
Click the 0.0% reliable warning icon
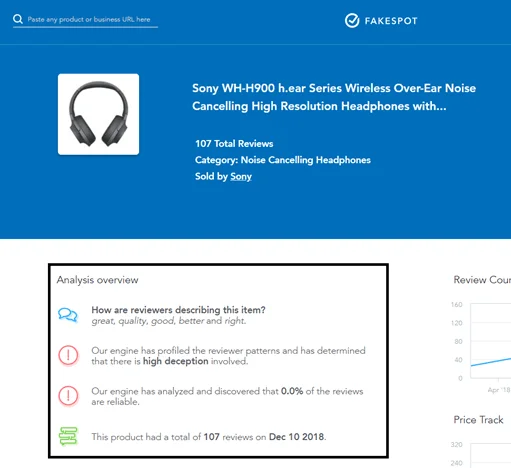point(68,396)
